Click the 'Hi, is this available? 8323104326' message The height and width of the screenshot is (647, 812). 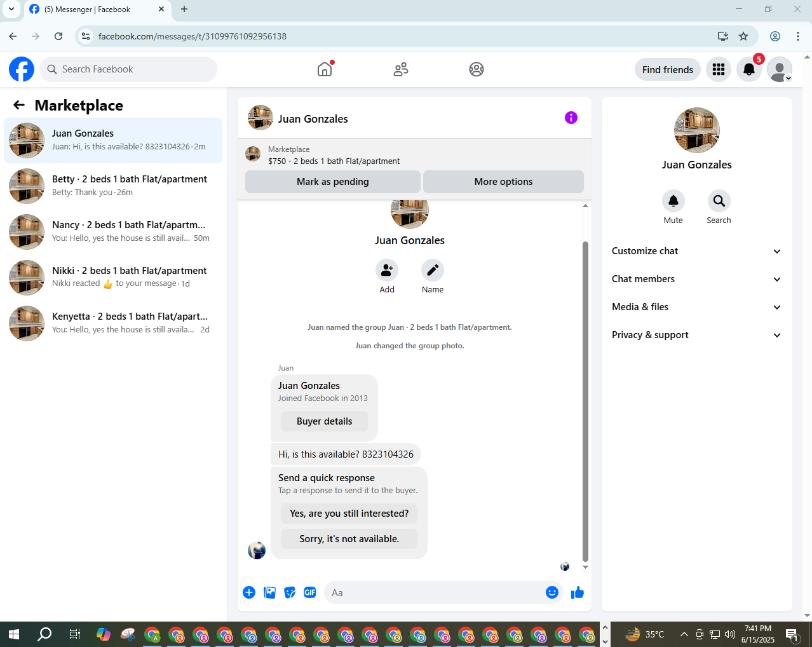click(346, 454)
